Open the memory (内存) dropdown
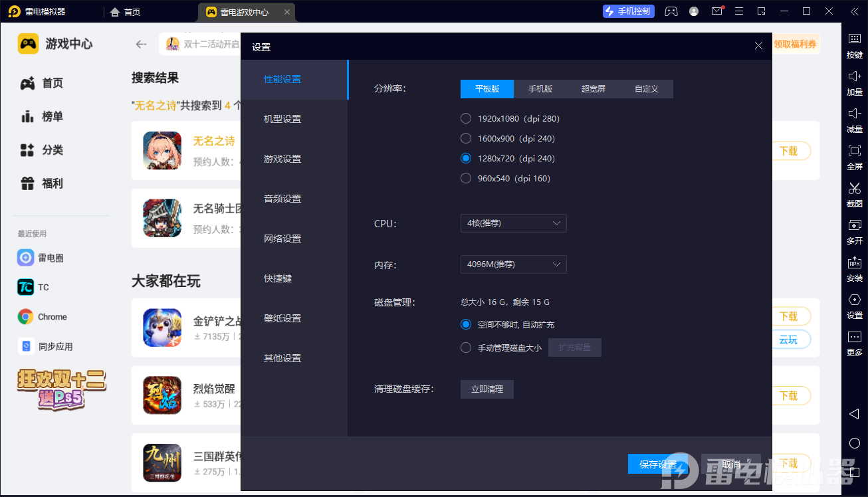The image size is (868, 497). tap(513, 264)
